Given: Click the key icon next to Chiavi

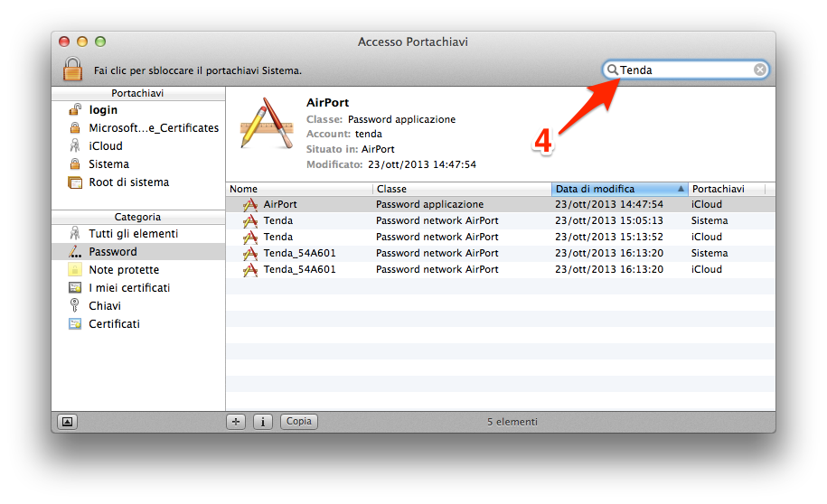Looking at the screenshot, I should (75, 305).
